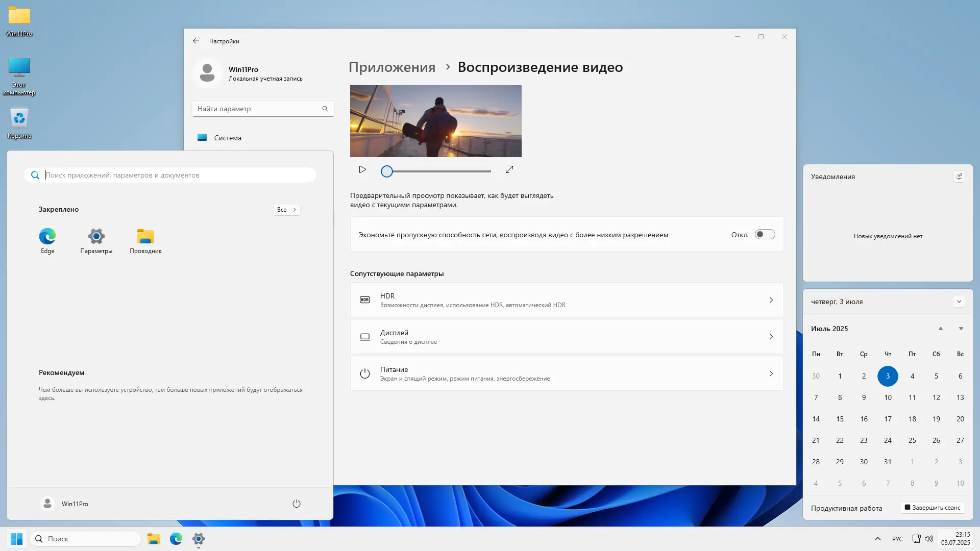Screen dimensions: 980x551
Task: Go to next month in calendar
Action: (960, 329)
